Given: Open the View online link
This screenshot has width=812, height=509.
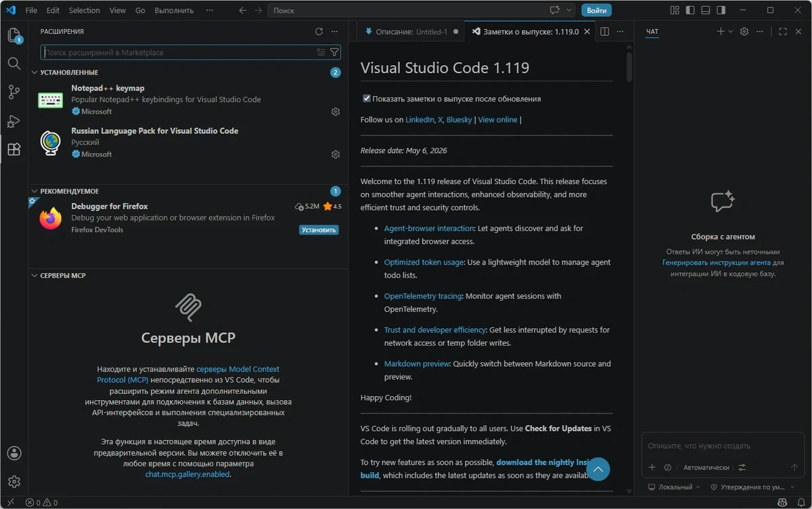Looking at the screenshot, I should [x=497, y=119].
